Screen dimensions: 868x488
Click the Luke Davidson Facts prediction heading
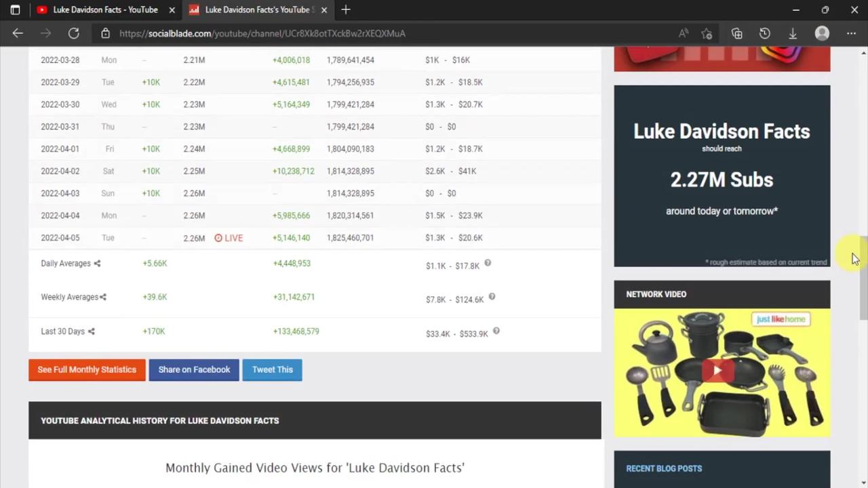722,131
